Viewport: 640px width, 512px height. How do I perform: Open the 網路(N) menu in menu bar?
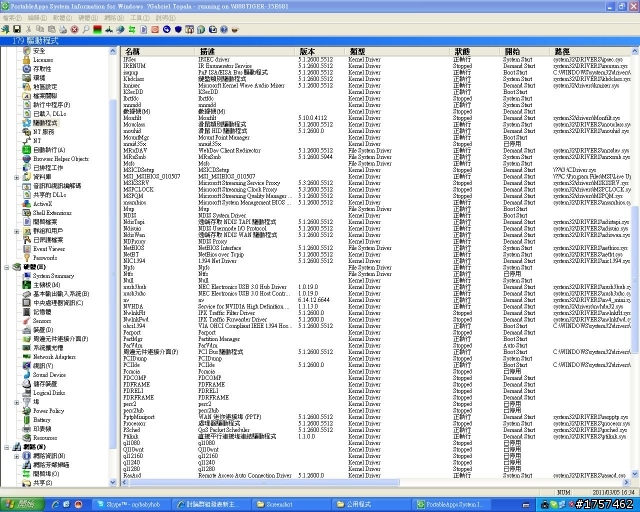114,18
